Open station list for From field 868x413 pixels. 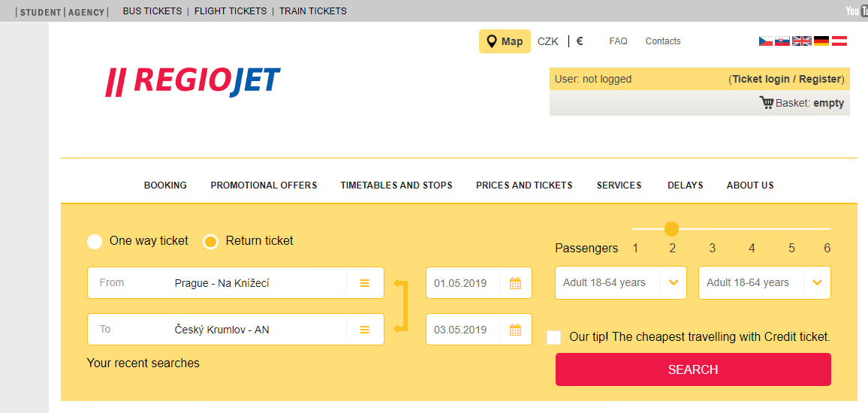(365, 283)
